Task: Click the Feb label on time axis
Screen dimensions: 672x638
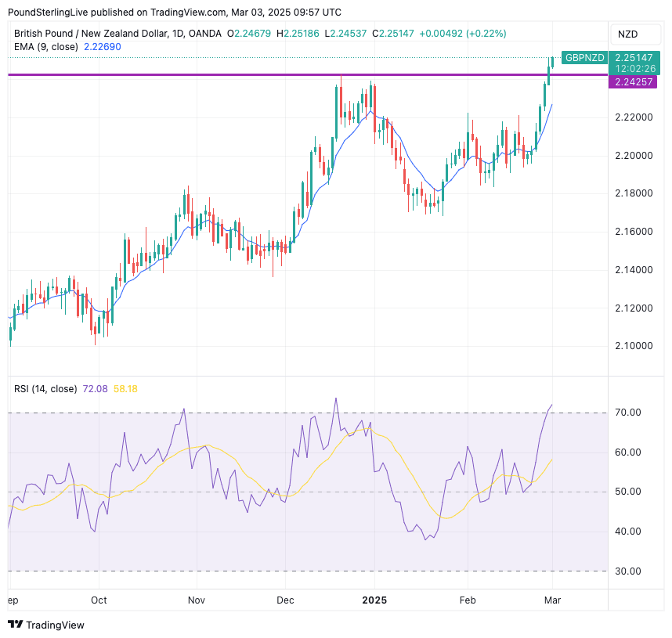Action: [468, 600]
